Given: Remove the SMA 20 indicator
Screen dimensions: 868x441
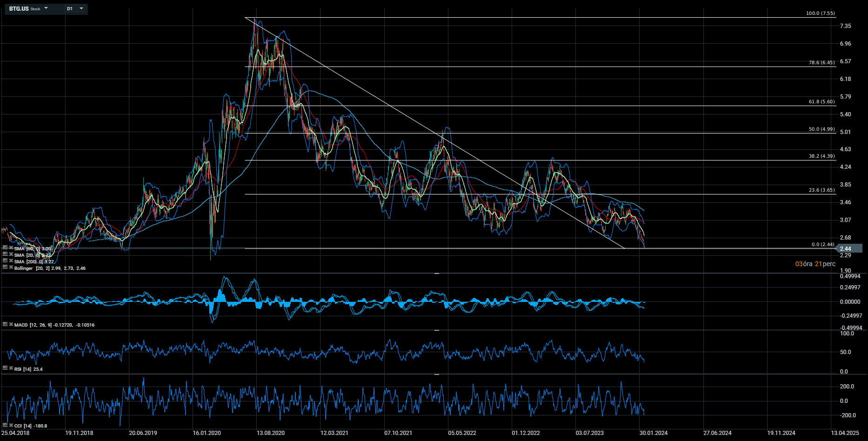Looking at the screenshot, I should coord(11,254).
